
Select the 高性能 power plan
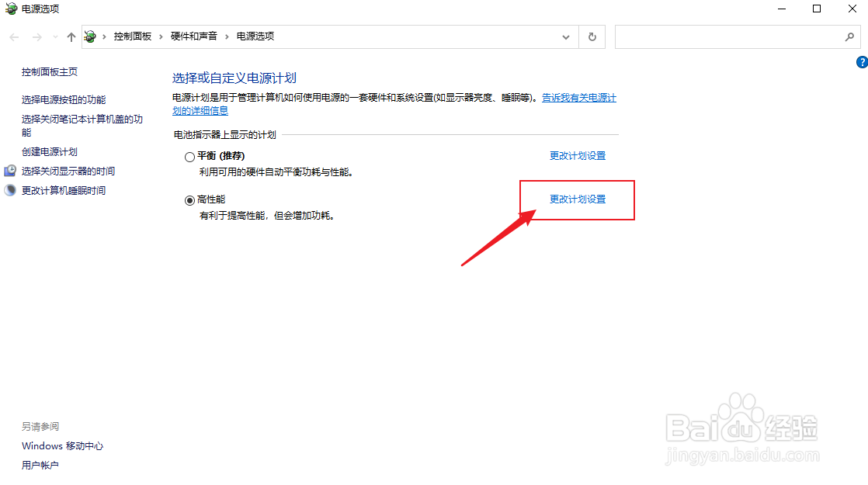(x=190, y=199)
